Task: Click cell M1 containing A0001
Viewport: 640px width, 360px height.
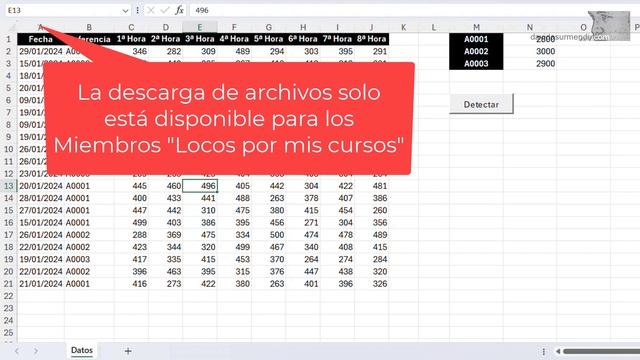Action: [476, 39]
